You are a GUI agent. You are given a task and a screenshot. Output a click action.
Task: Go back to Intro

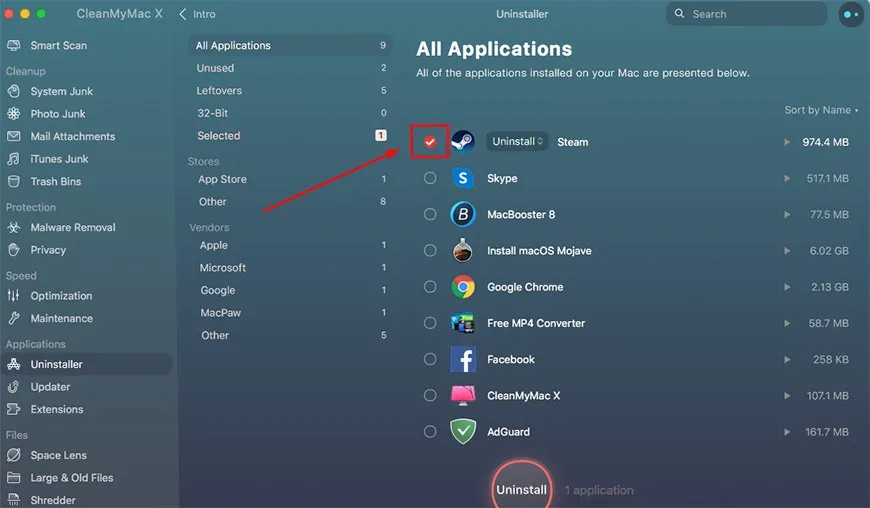pyautogui.click(x=198, y=14)
